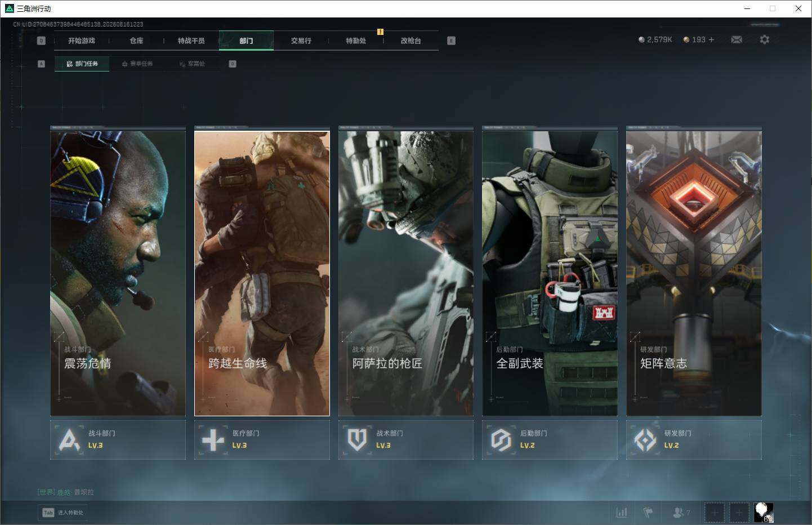
Task: Open the 特战干员 tab
Action: [191, 41]
